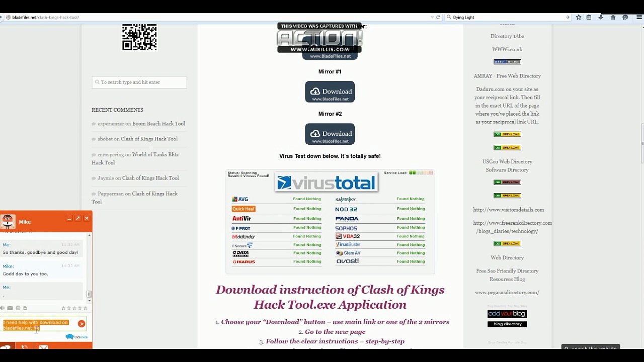The width and height of the screenshot is (644, 362).
Task: Open WWWi.co.uk link
Action: point(507,49)
